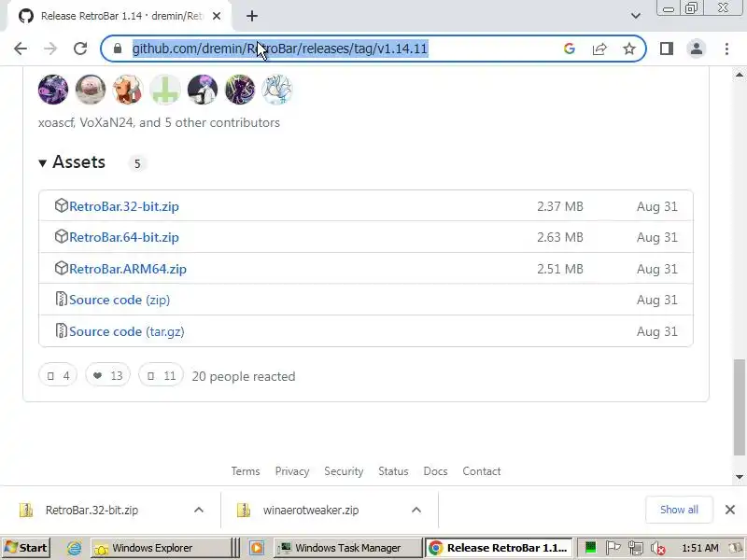Expand options for winaerotweaker.zip download
The image size is (747, 560).
(416, 510)
